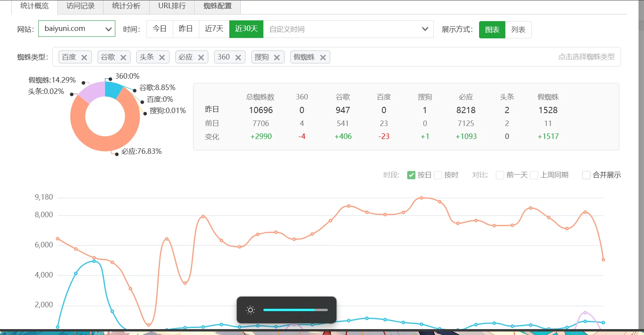Switch to the 访问记录 tab
The width and height of the screenshot is (644, 335).
(80, 6)
